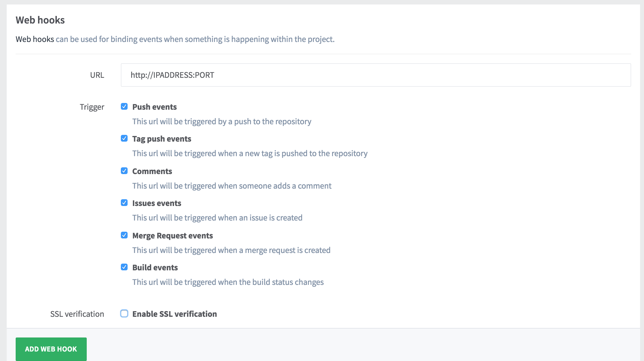Click the 'SSL verification' row label
The image size is (644, 361).
(77, 314)
